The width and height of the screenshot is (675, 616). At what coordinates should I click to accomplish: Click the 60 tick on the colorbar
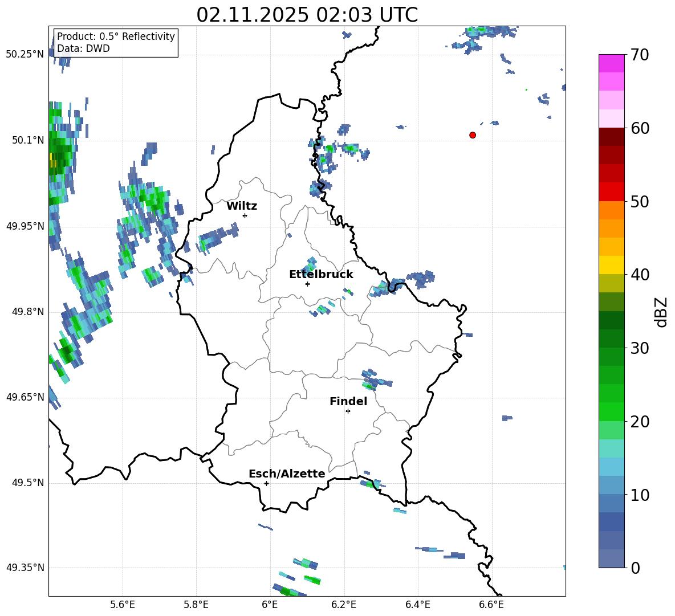tap(639, 128)
